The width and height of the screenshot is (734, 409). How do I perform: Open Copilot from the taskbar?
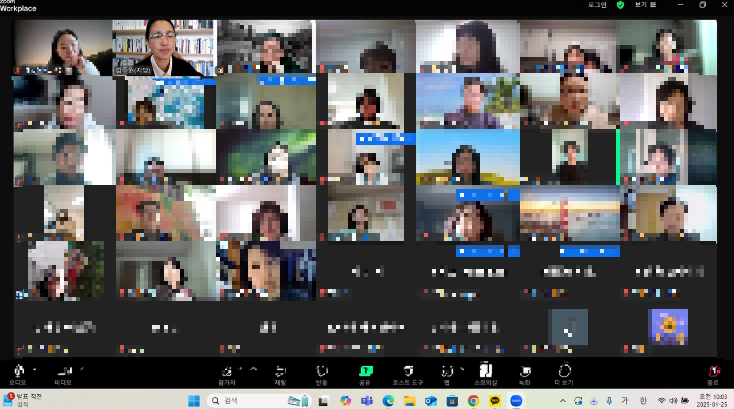pyautogui.click(x=345, y=401)
